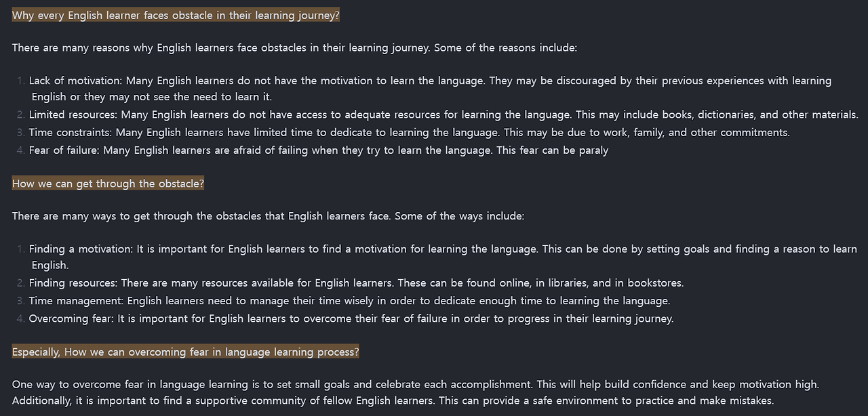Click the 'Lack of motivation' list item

(x=431, y=89)
